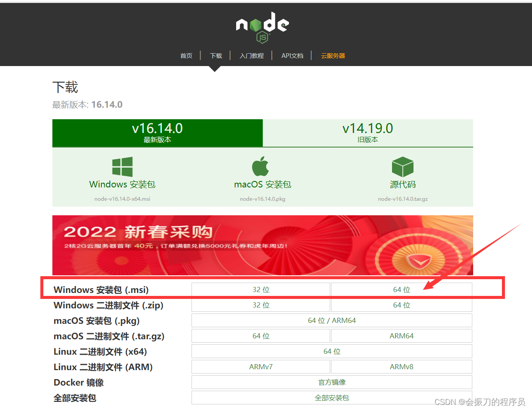Open the 云服务器 navigation link
Viewport: 532px width, 410px height.
point(333,56)
